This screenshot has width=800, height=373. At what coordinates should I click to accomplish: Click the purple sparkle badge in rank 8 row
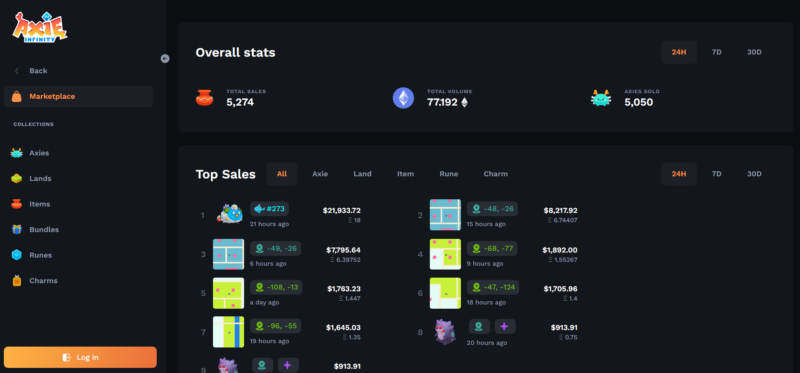tap(505, 327)
